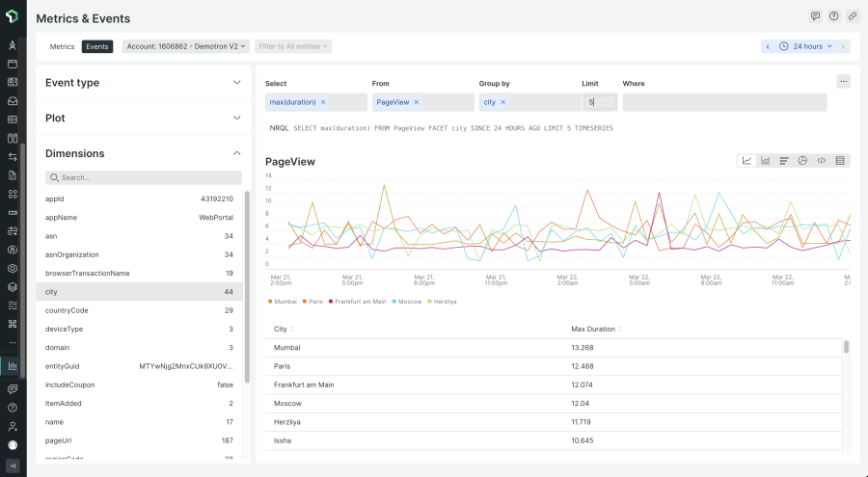The height and width of the screenshot is (477, 868).
Task: Remove the max(duration) select chip
Action: point(323,102)
